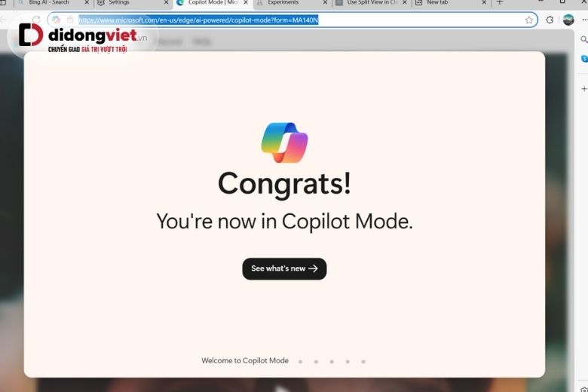Screen dimensions: 588x392
Task: Go to the third carousel dot
Action: pyautogui.click(x=332, y=362)
